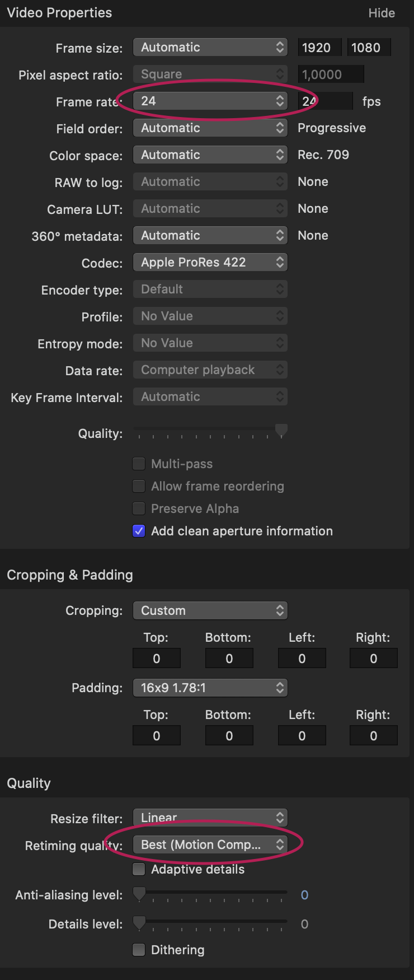
Task: Click the frame height field showing 1080
Action: tap(368, 48)
